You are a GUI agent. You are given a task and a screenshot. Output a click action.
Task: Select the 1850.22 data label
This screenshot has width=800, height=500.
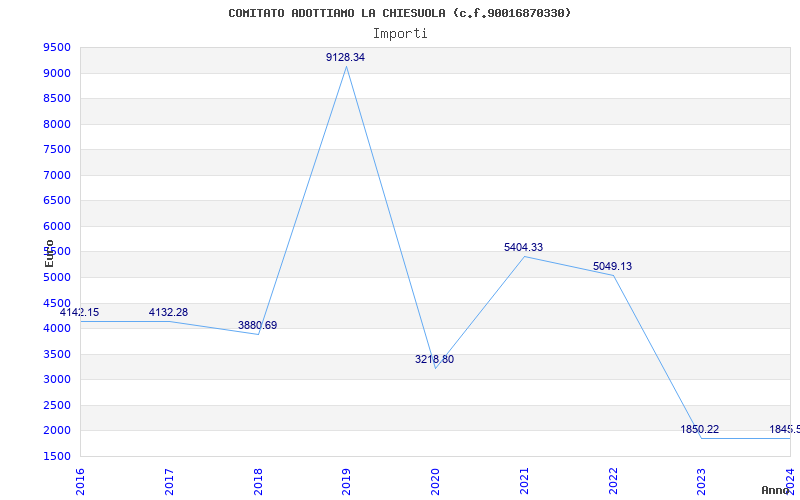[699, 430]
